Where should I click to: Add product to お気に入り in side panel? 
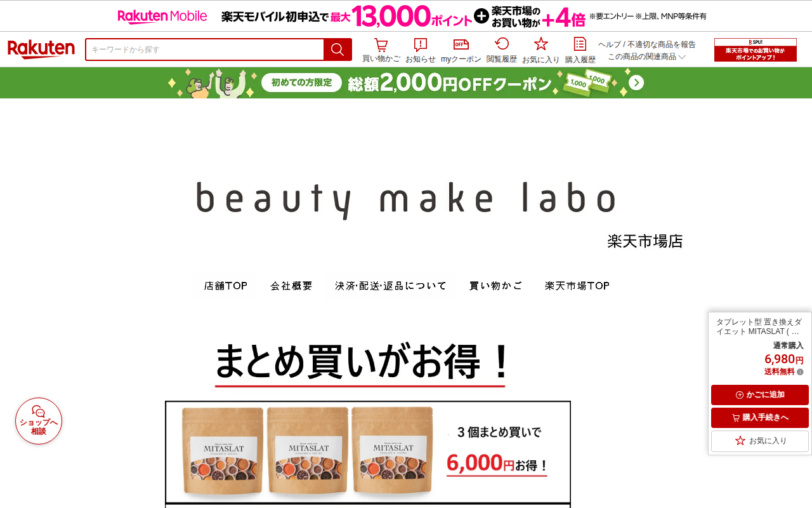(760, 441)
